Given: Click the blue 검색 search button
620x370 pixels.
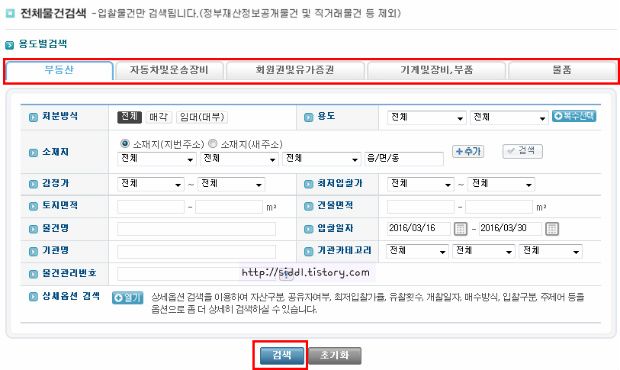Looking at the screenshot, I should 282,355.
